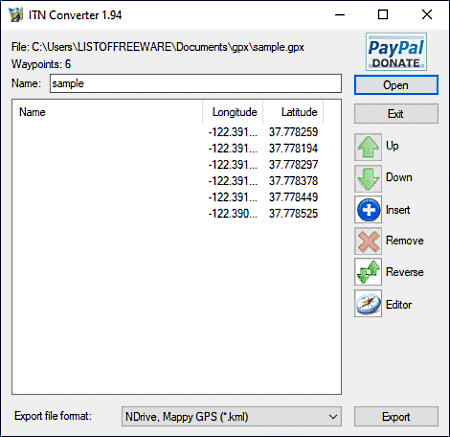Click the Open button
This screenshot has height=437, width=450.
[396, 85]
